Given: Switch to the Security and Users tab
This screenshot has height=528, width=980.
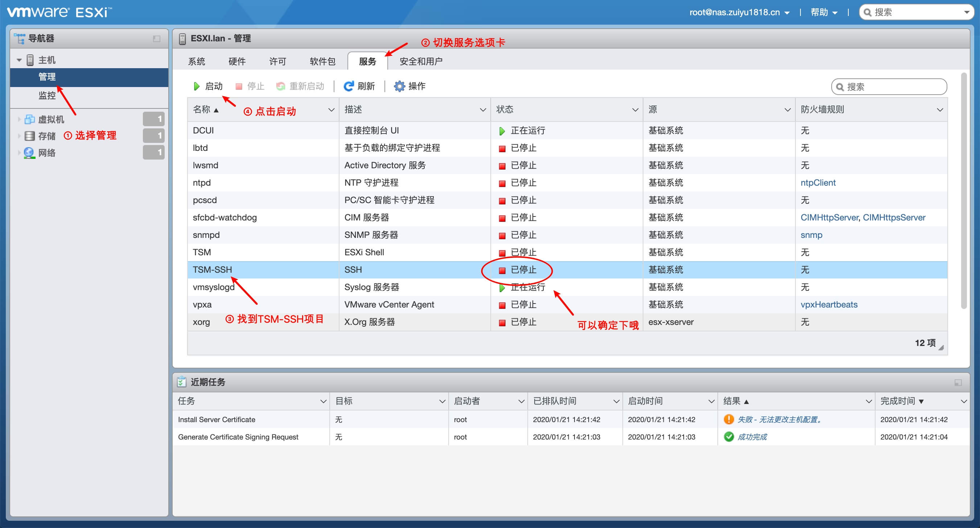Looking at the screenshot, I should [420, 61].
